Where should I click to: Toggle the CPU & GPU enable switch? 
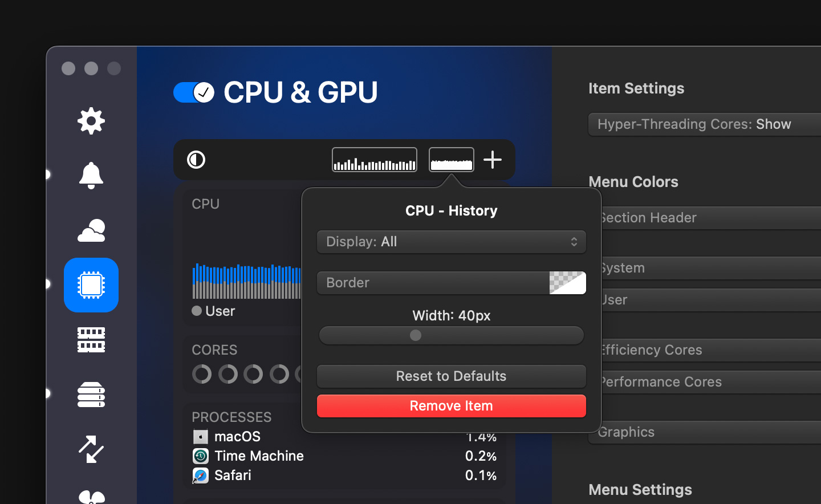[194, 92]
